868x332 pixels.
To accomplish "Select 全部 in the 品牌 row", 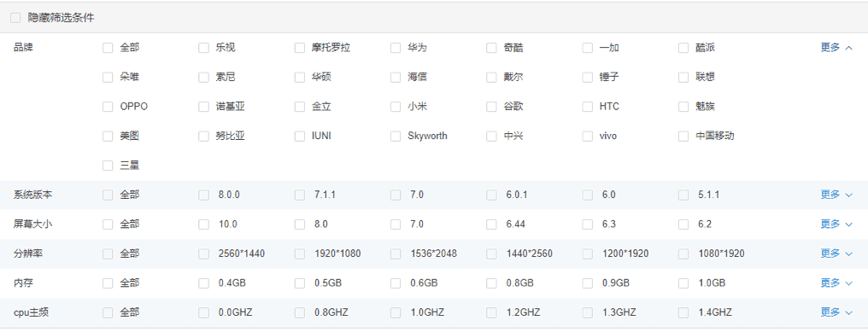I will 108,48.
